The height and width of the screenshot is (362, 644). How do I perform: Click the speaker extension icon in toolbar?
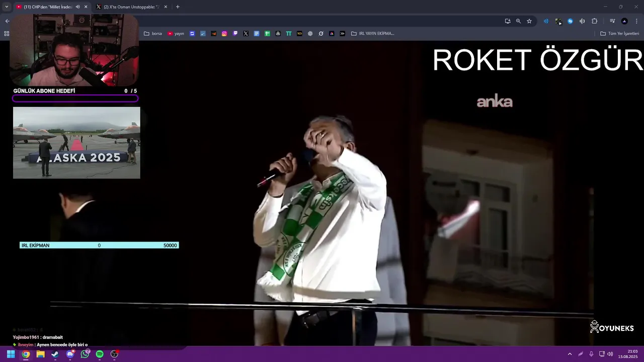582,21
